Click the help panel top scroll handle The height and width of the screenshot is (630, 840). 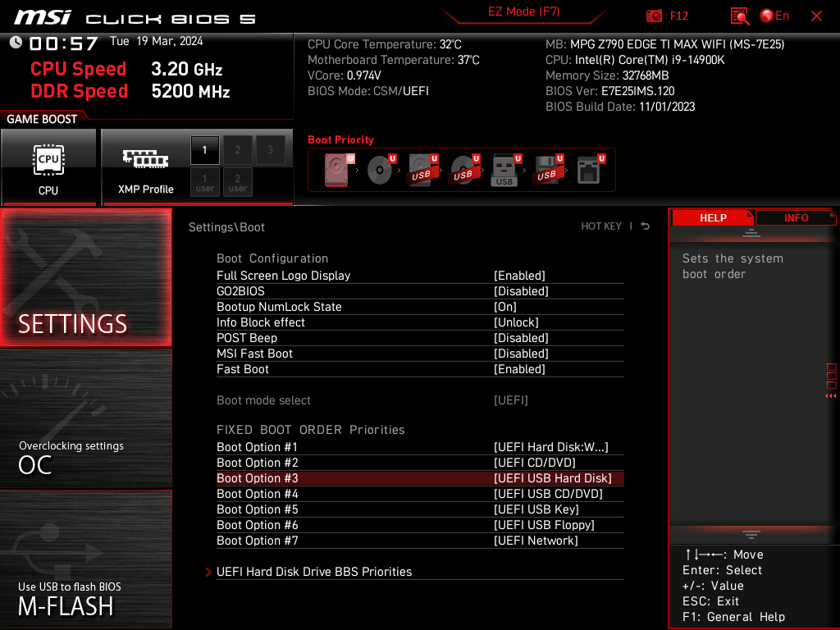pyautogui.click(x=751, y=233)
